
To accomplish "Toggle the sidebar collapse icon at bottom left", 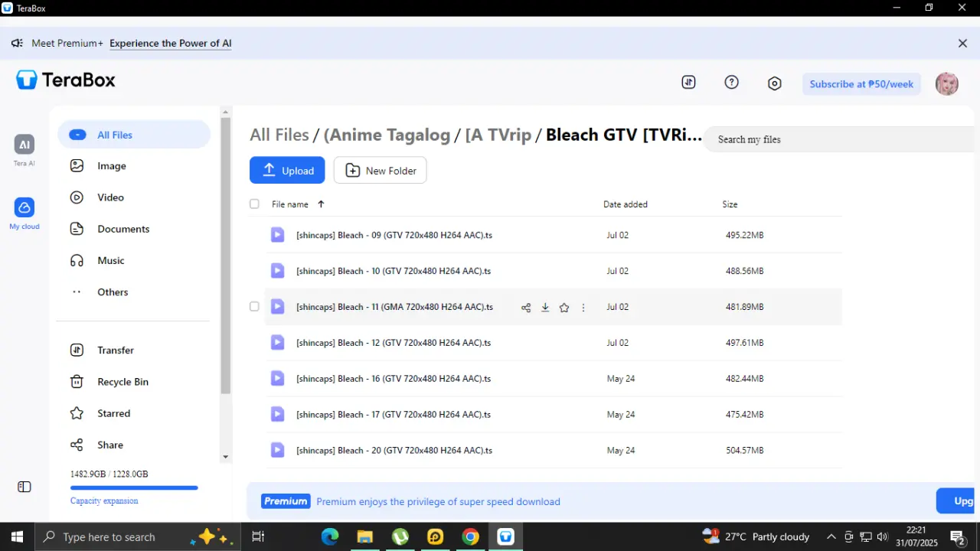I will pyautogui.click(x=24, y=487).
